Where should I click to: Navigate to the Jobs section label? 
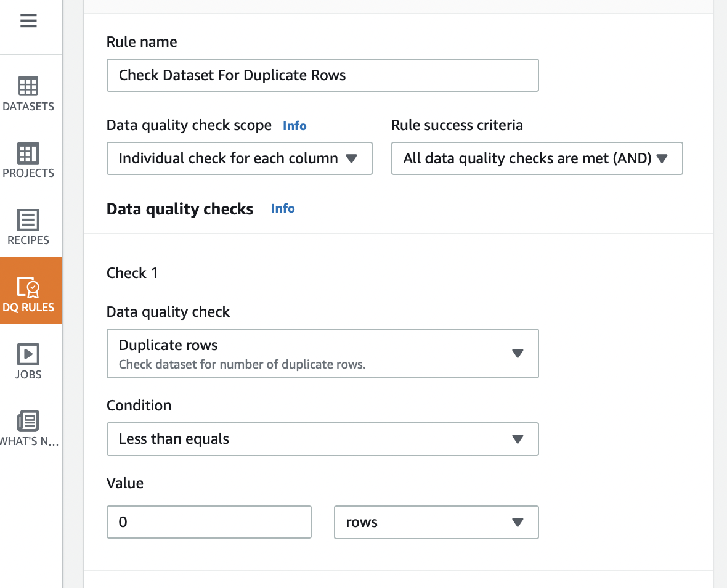tap(28, 374)
